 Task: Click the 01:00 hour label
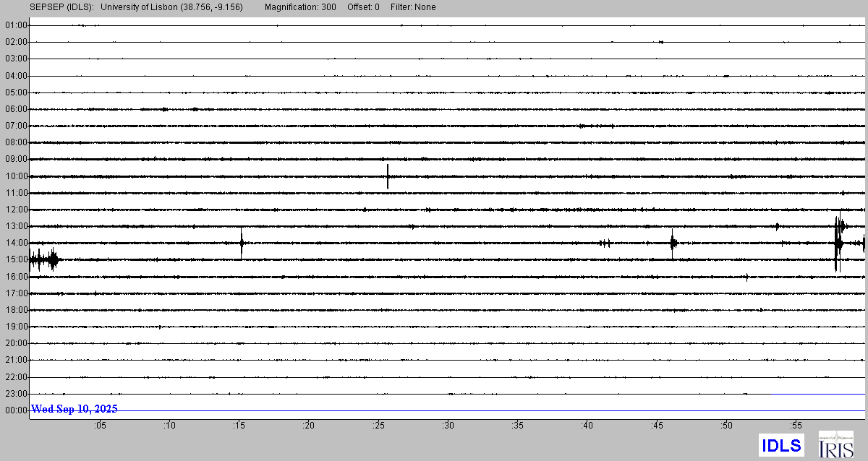coord(16,25)
